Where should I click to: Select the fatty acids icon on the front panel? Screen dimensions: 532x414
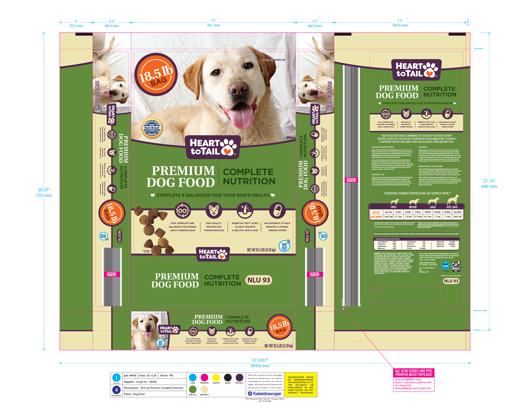pyautogui.click(x=245, y=210)
